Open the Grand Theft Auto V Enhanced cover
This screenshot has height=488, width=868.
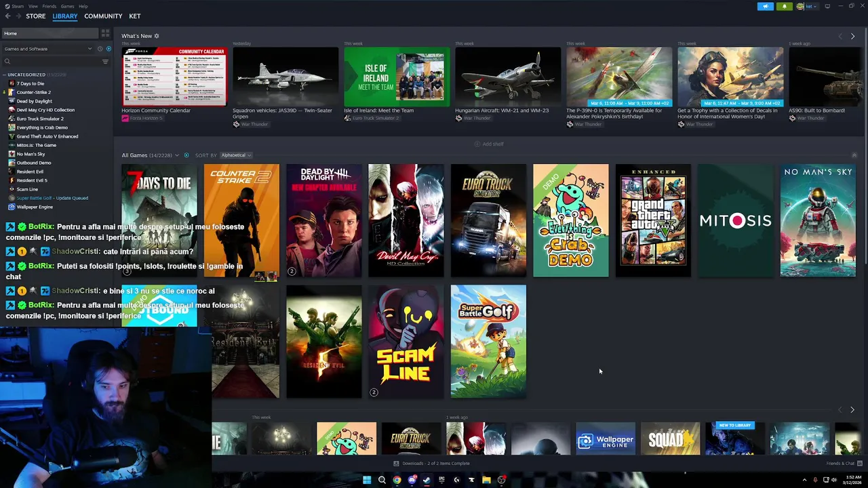coord(653,220)
